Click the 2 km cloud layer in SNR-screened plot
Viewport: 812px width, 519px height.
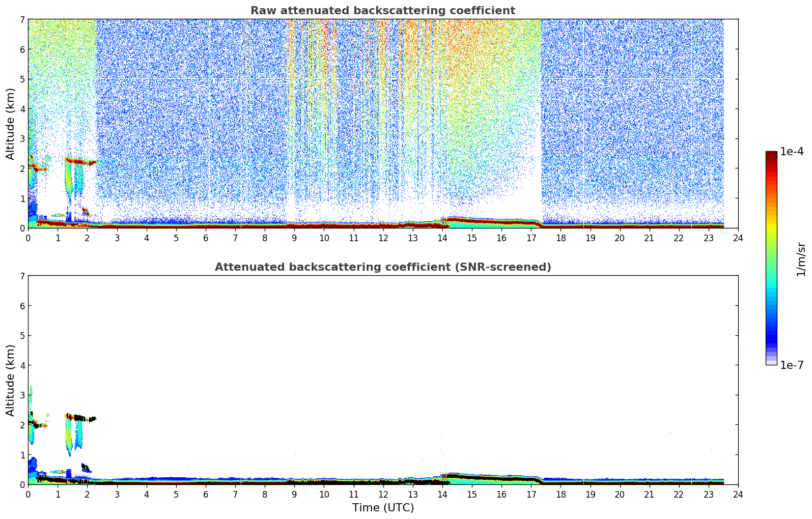click(76, 418)
